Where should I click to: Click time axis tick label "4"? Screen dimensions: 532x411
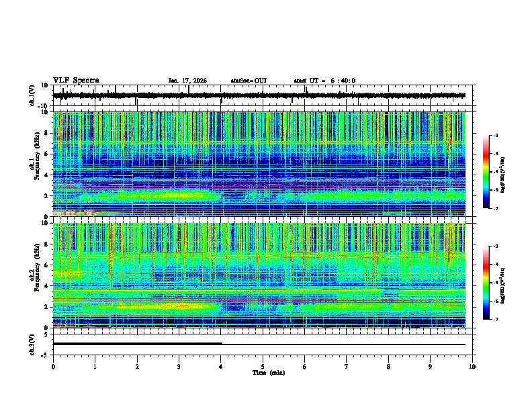(221, 367)
